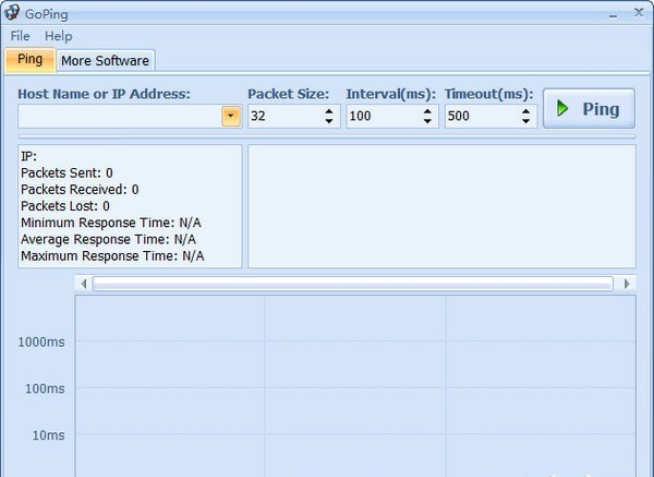Open the File menu

click(20, 36)
